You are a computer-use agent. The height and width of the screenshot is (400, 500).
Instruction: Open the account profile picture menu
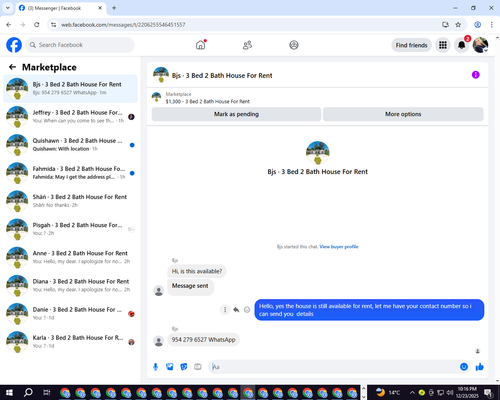click(x=480, y=45)
